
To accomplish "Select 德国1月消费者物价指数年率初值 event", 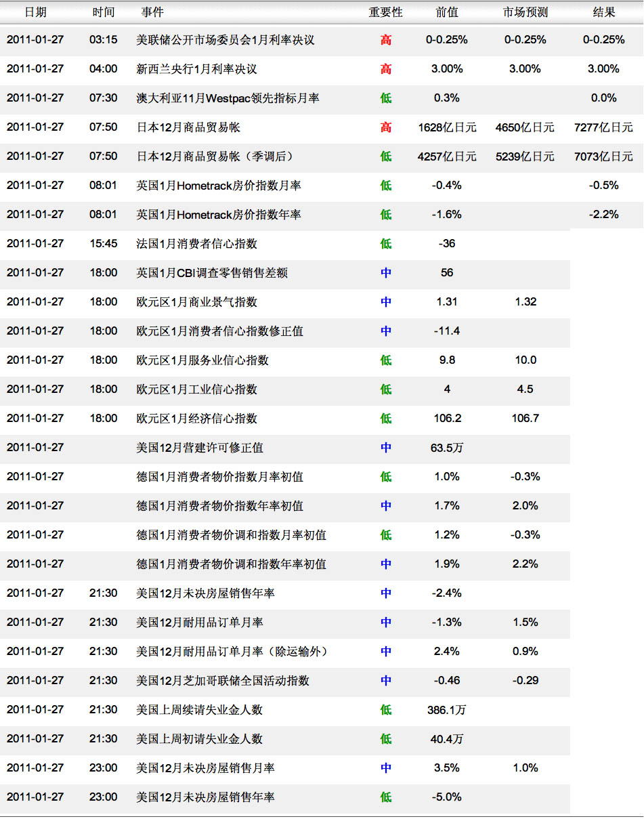I will 220,506.
